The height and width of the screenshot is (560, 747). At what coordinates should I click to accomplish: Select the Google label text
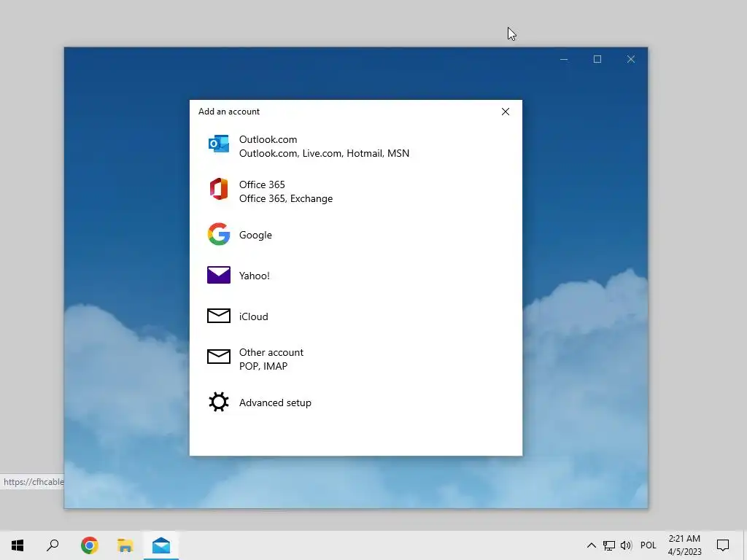point(255,235)
